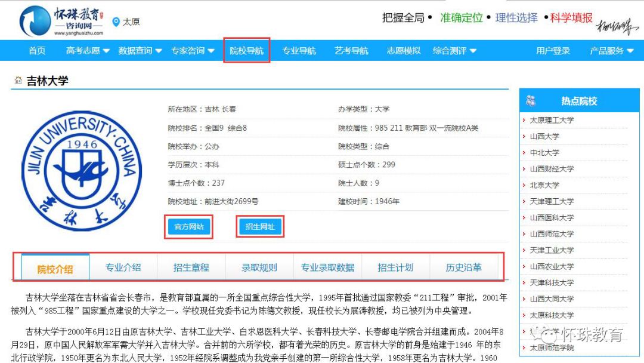
Task: Click the 太原 city selector text
Action: (131, 21)
